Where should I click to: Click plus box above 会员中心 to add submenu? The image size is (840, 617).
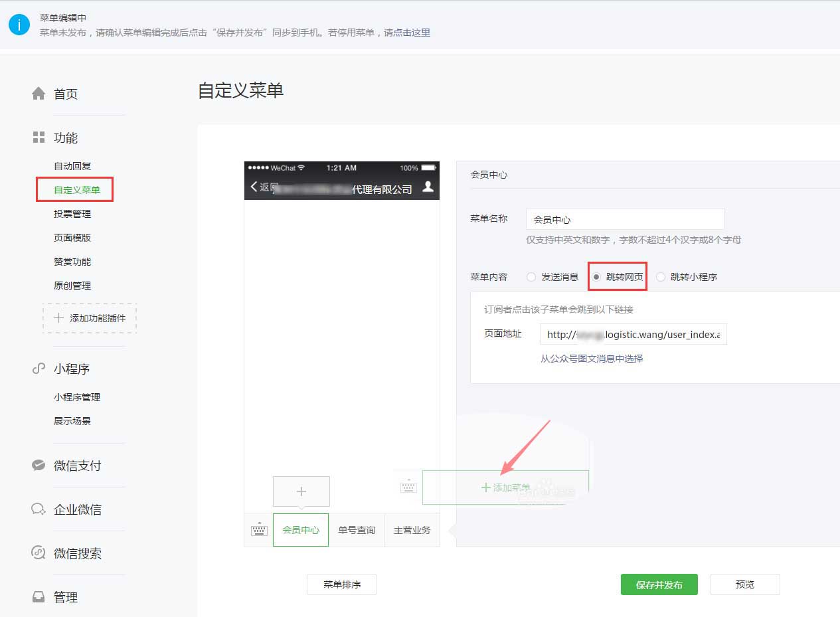301,491
